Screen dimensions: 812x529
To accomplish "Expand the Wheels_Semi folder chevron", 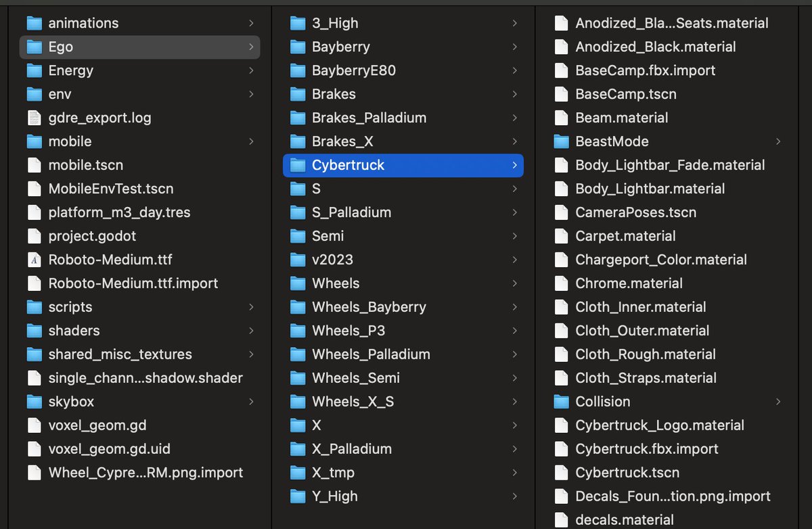I will click(514, 378).
